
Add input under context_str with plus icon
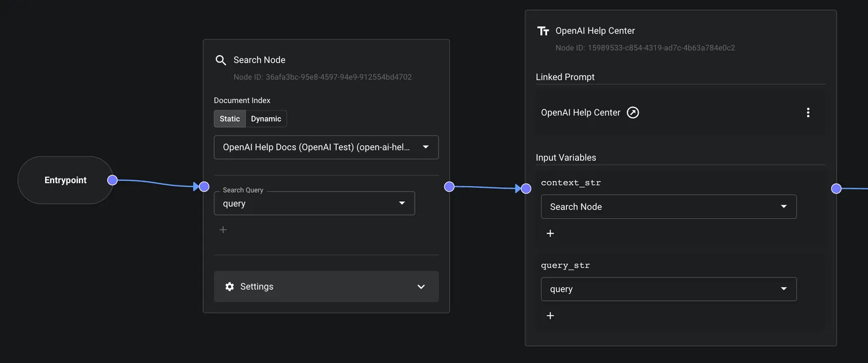[550, 233]
